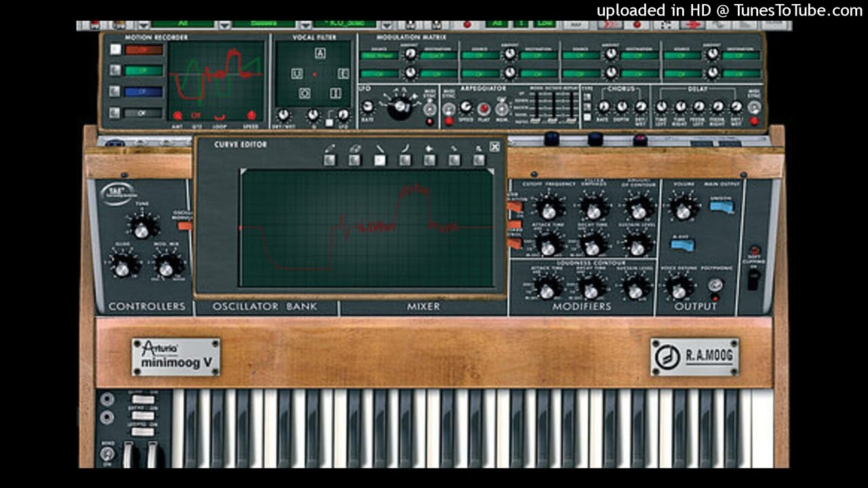
Task: Select vowel O in the Vocal Filter
Action: coord(305,93)
